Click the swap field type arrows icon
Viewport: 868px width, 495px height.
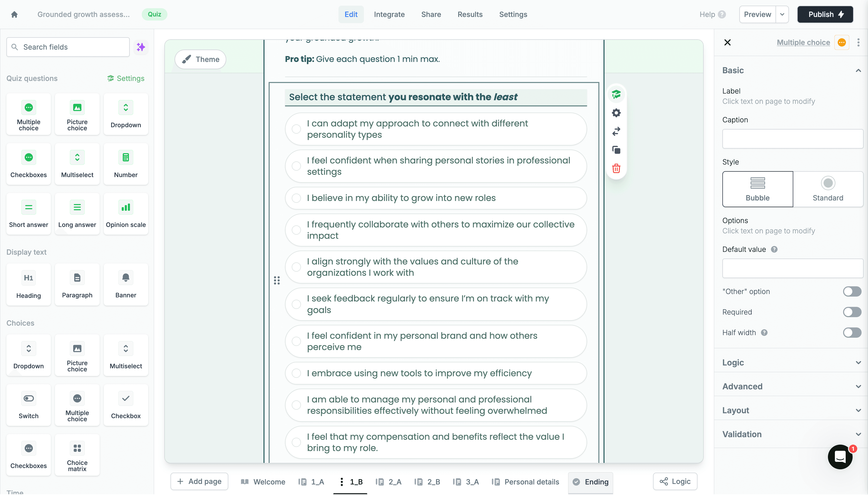(616, 131)
